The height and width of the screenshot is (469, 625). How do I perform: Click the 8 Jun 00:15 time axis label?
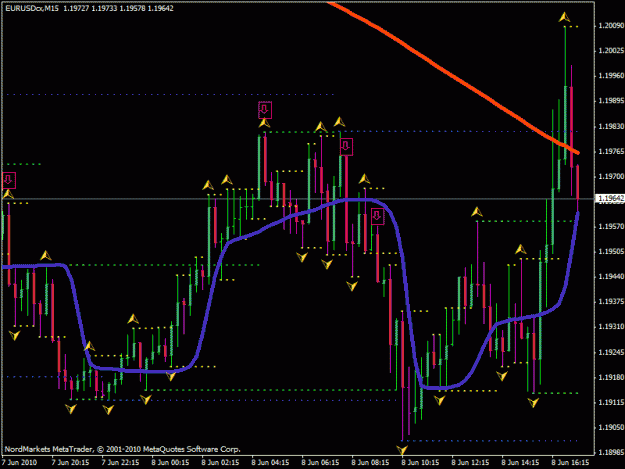pos(170,463)
